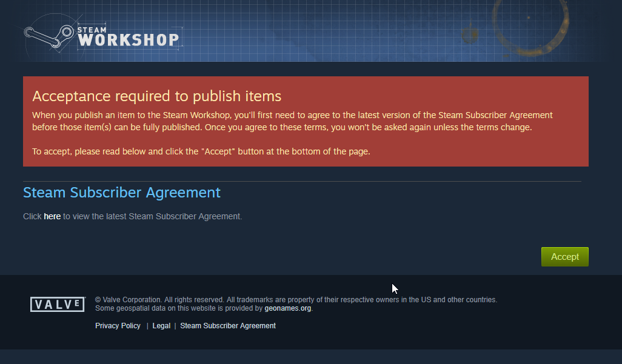Click the Valve Corporation copyright text
Image resolution: width=622 pixels, height=364 pixels.
click(296, 300)
